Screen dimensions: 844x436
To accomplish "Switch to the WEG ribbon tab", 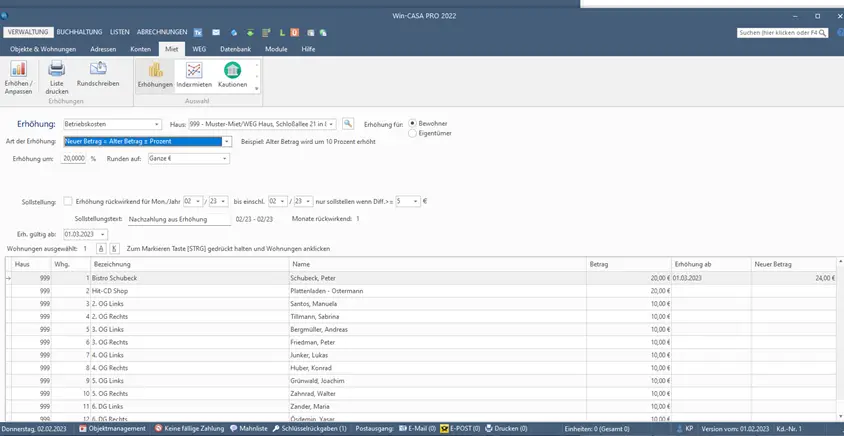I will [x=199, y=49].
